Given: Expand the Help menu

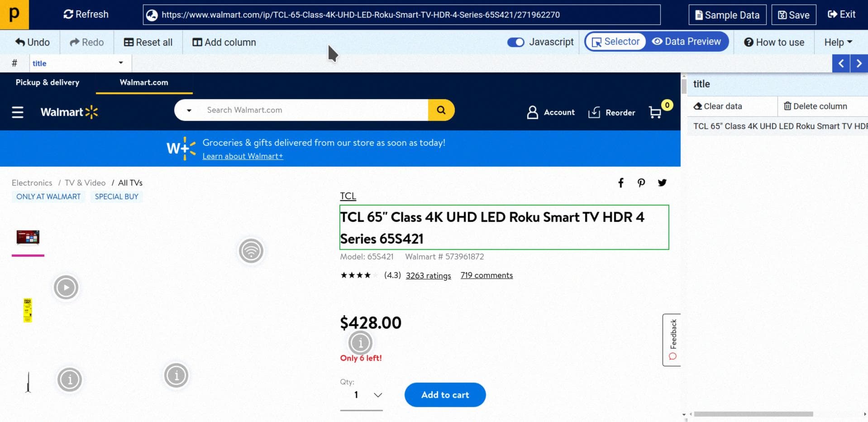Looking at the screenshot, I should point(838,42).
